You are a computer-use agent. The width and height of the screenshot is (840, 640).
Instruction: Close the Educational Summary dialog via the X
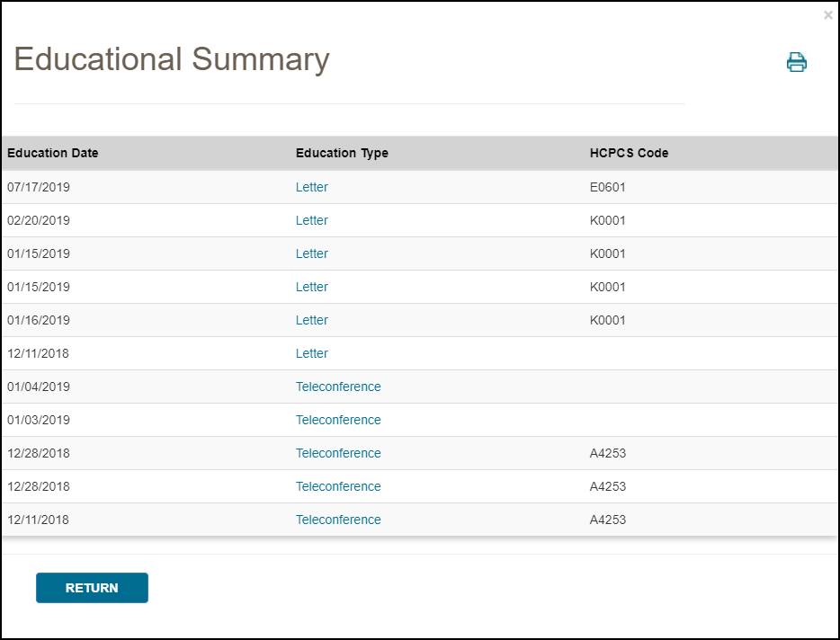coord(828,14)
